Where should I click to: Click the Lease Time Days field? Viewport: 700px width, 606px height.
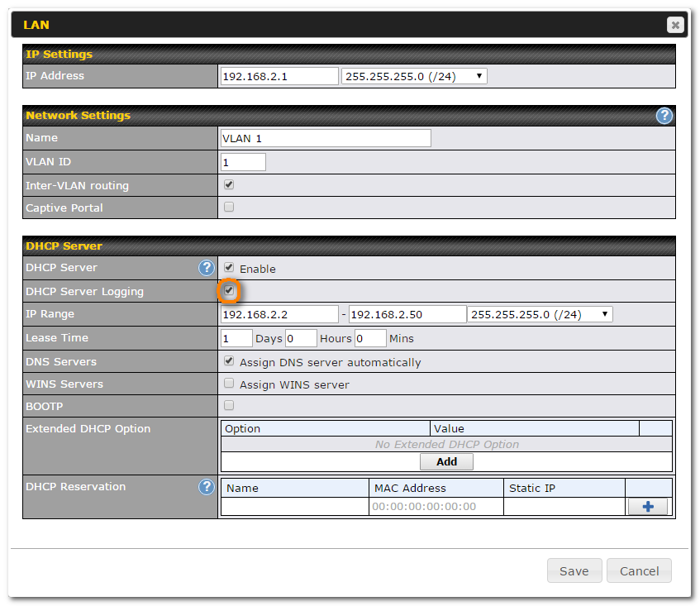tap(236, 338)
